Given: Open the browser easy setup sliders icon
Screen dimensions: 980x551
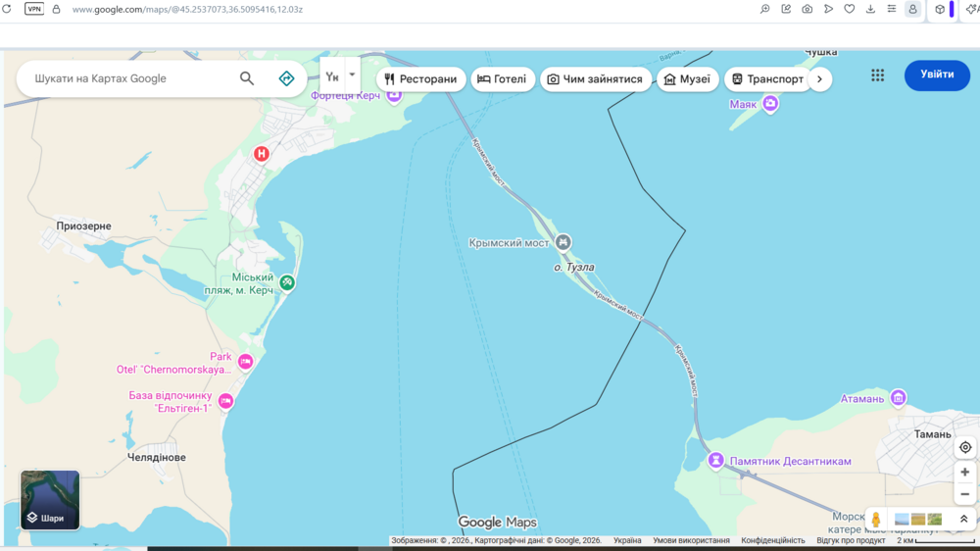Looking at the screenshot, I should (x=892, y=10).
